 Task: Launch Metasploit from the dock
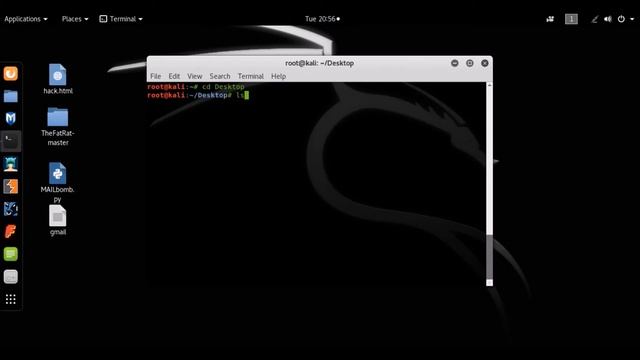tap(11, 118)
